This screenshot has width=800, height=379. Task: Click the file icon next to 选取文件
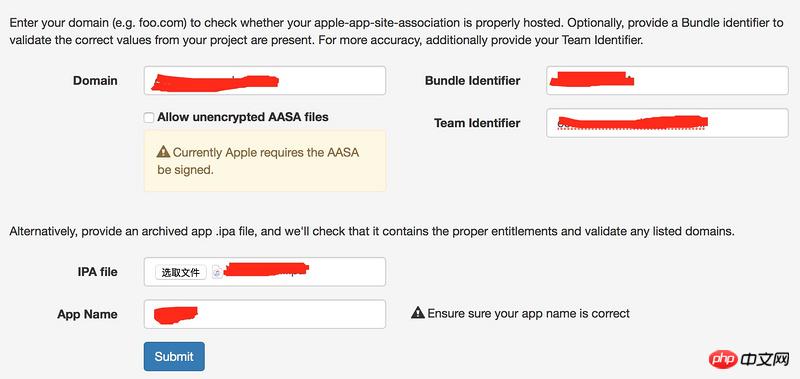216,272
